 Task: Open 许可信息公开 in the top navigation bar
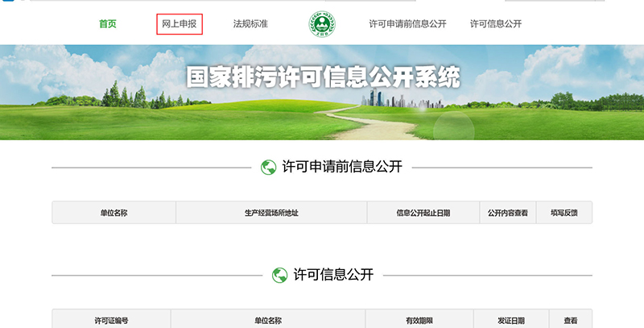(x=496, y=24)
